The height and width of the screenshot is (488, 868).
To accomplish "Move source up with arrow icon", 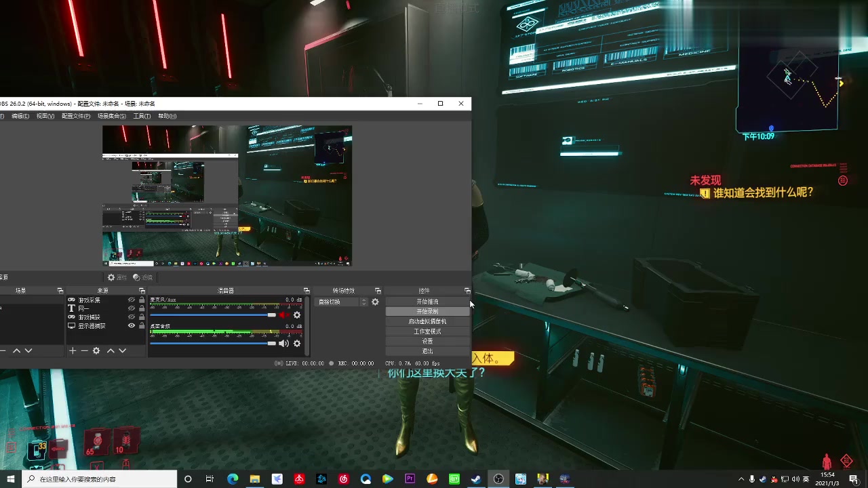I will pyautogui.click(x=111, y=350).
